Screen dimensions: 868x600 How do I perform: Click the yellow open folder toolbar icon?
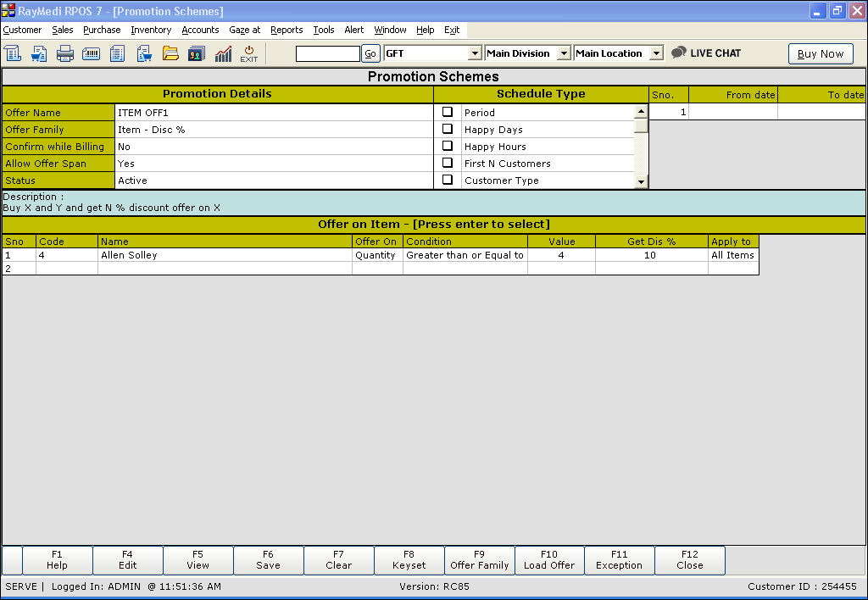170,53
